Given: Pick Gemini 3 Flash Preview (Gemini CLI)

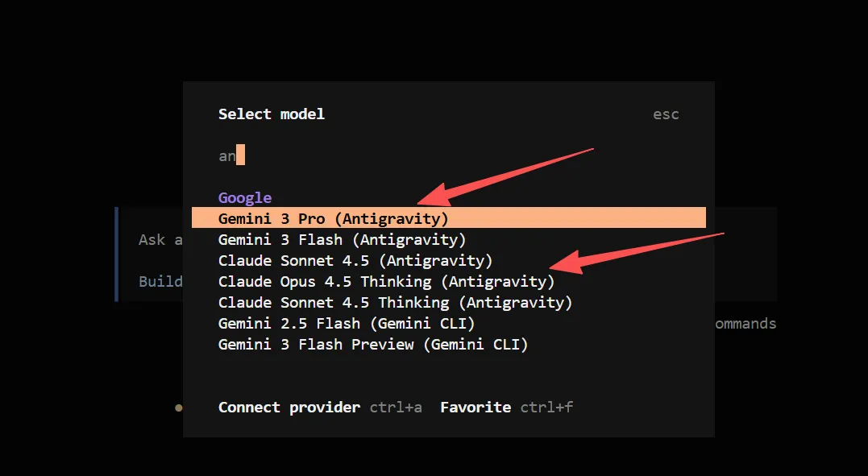Looking at the screenshot, I should (x=372, y=344).
